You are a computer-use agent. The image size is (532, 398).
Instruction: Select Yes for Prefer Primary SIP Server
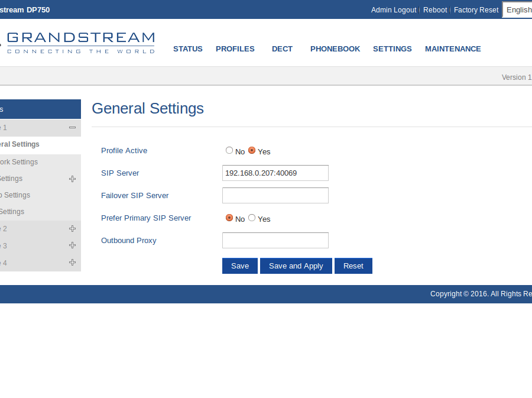tap(252, 218)
